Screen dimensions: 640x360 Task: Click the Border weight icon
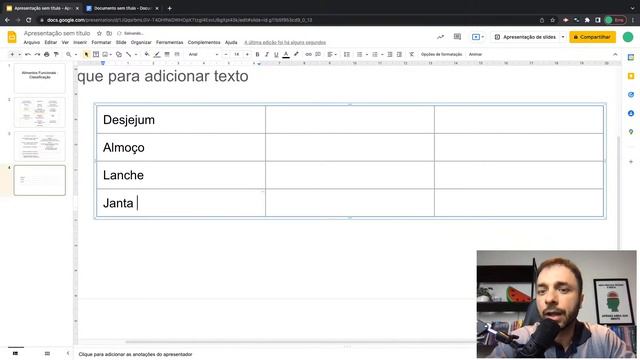[167, 54]
